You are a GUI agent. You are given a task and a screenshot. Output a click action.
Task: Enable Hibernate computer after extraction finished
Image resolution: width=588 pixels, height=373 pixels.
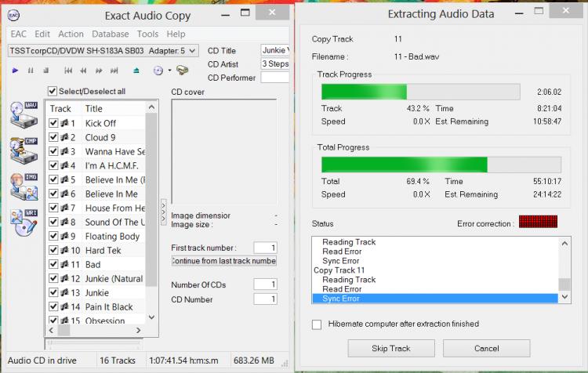(x=317, y=324)
